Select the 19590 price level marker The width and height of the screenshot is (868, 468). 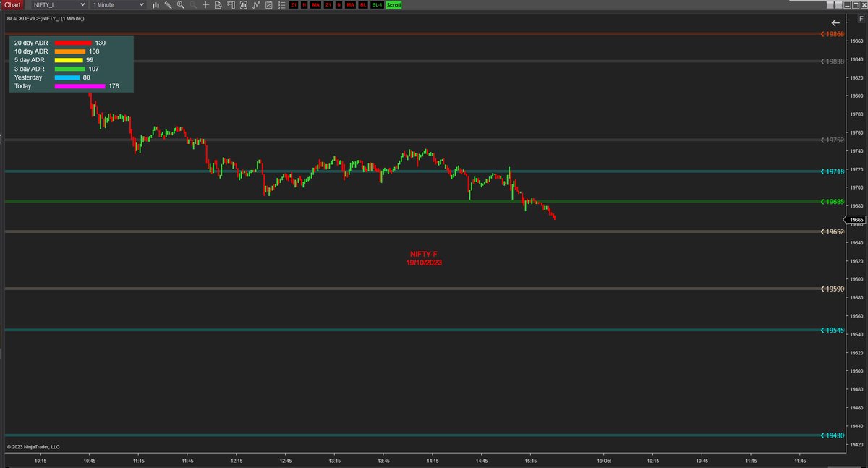(833, 289)
